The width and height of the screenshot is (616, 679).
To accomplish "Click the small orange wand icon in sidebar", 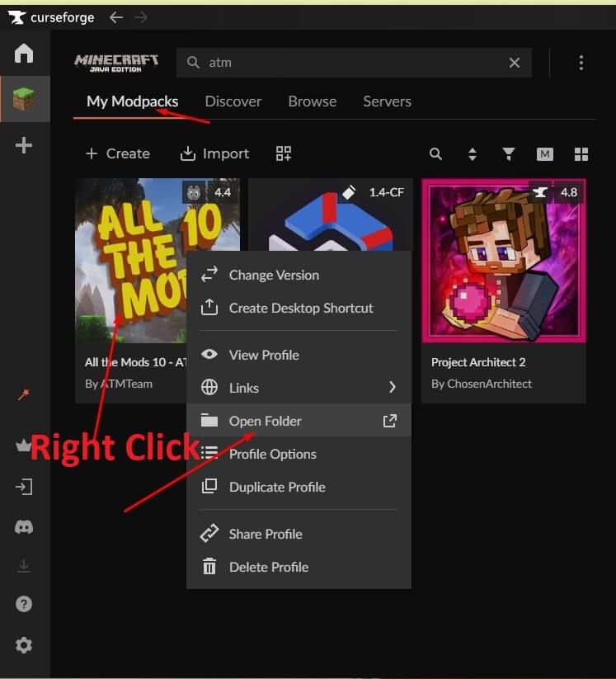I will (x=24, y=394).
